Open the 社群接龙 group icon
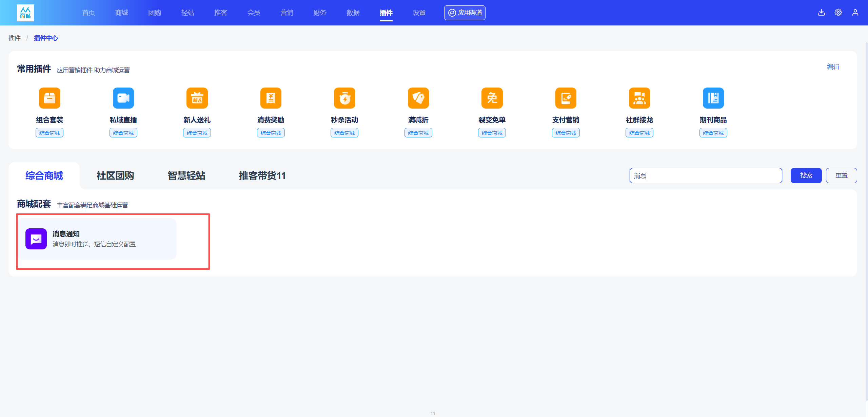 pos(639,98)
